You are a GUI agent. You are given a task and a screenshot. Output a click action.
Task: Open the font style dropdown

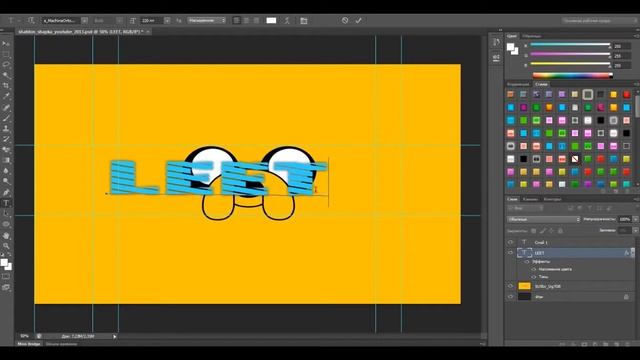(119, 20)
